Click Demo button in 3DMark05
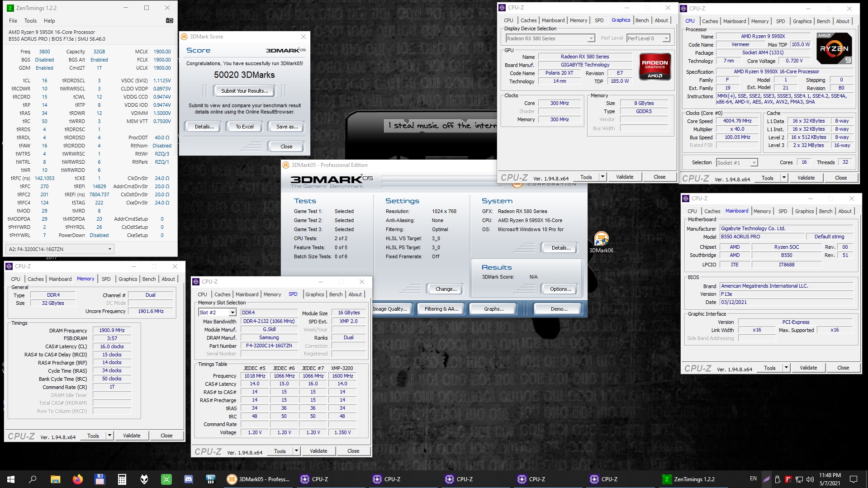 pos(559,309)
